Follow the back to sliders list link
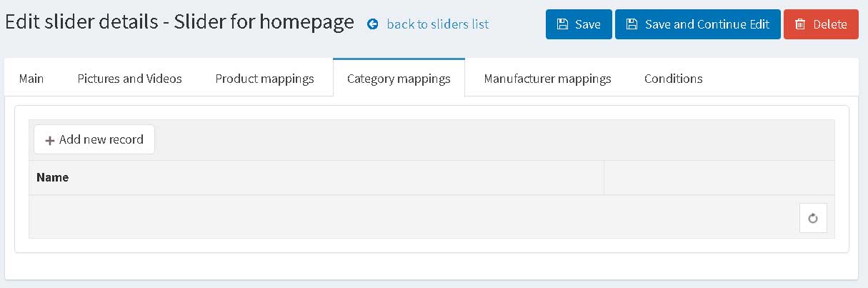This screenshot has height=288, width=868. tap(438, 24)
